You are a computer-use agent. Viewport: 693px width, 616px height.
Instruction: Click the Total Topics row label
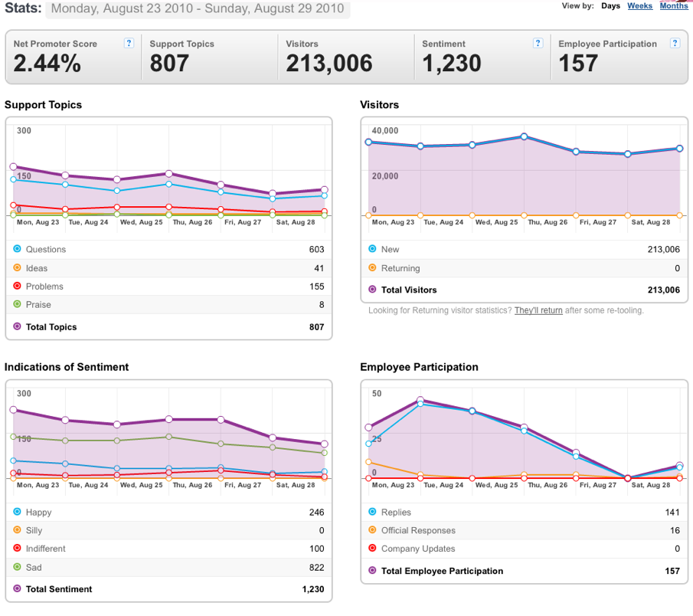(x=51, y=327)
